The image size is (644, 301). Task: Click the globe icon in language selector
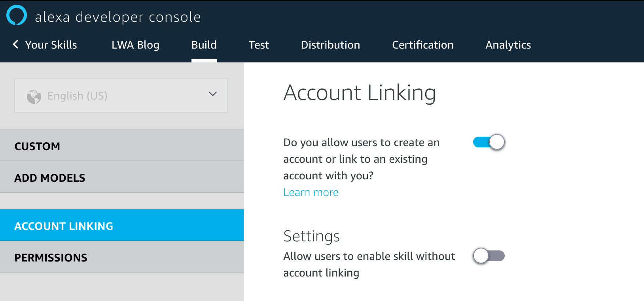(34, 96)
